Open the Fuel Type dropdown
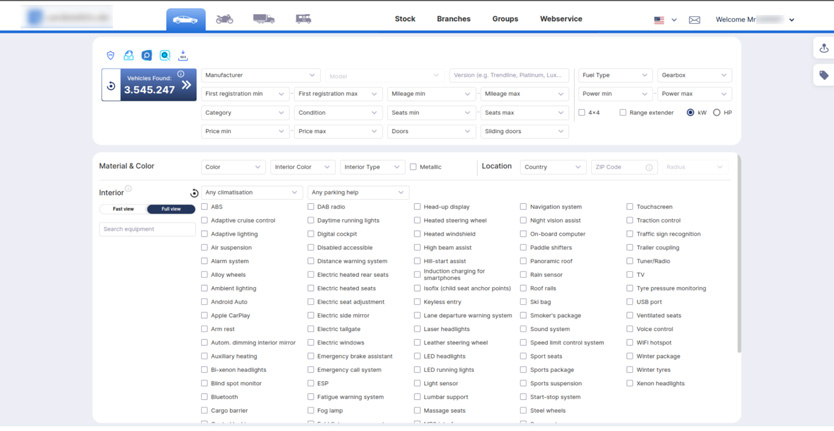The image size is (834, 431). point(615,75)
